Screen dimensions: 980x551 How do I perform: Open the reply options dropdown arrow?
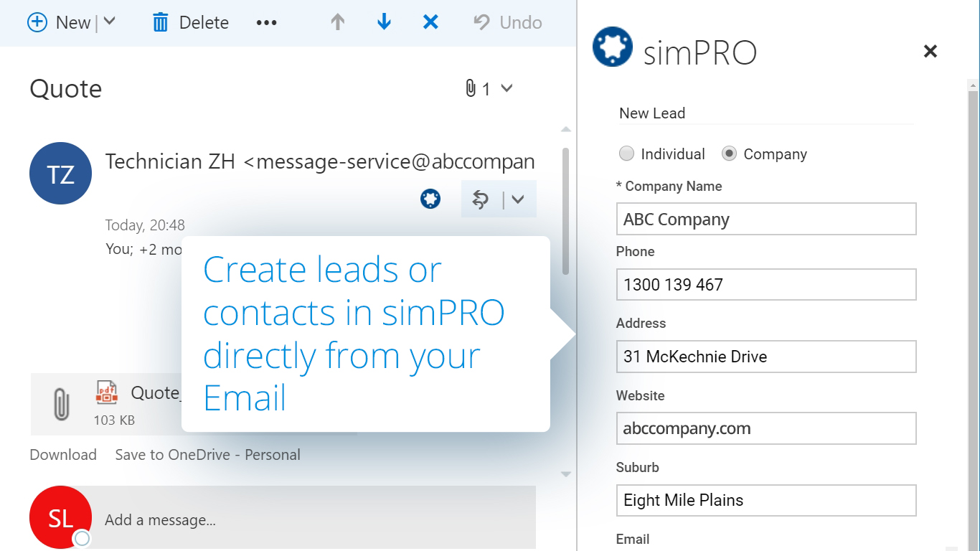pos(519,199)
